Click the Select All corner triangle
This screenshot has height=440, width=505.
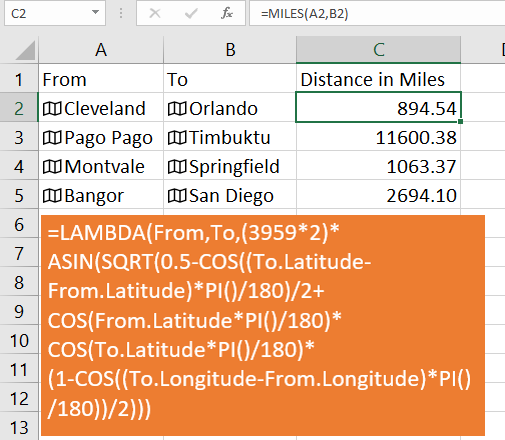(x=25, y=50)
